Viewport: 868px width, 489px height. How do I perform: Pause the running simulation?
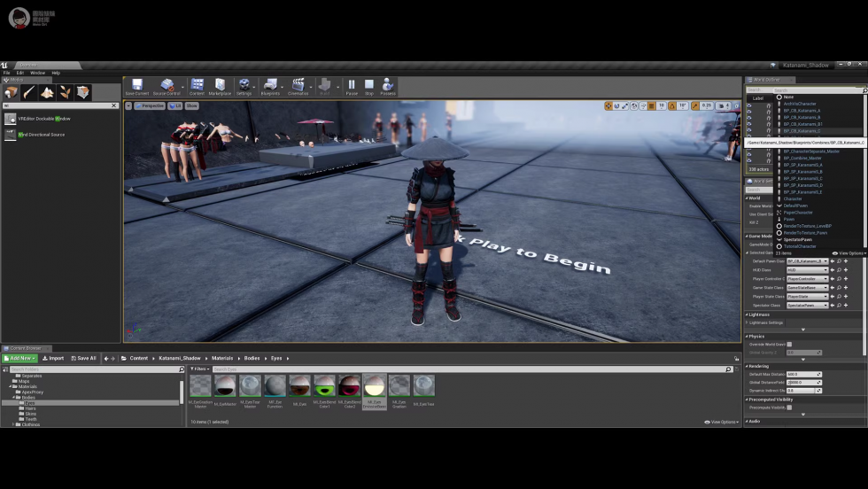coord(352,87)
